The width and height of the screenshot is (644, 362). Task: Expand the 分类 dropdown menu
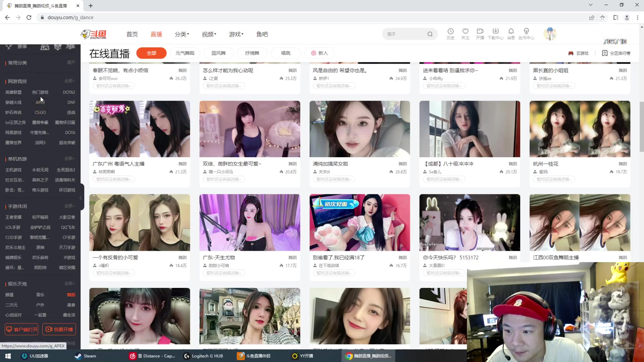tap(181, 34)
